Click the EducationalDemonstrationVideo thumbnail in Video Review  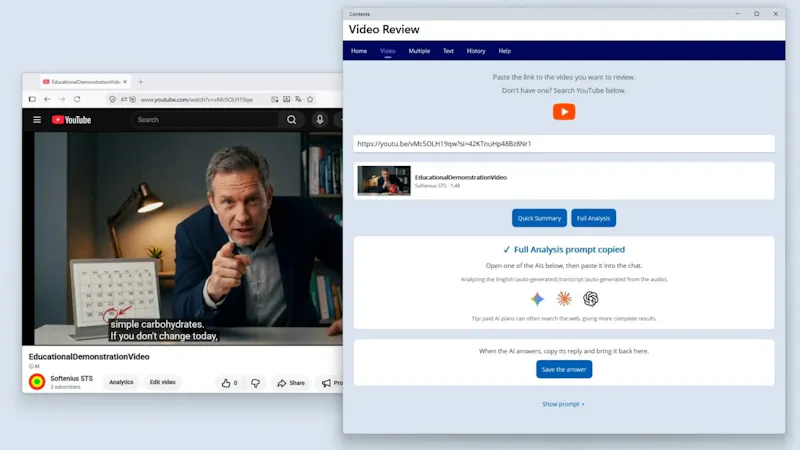pyautogui.click(x=384, y=181)
